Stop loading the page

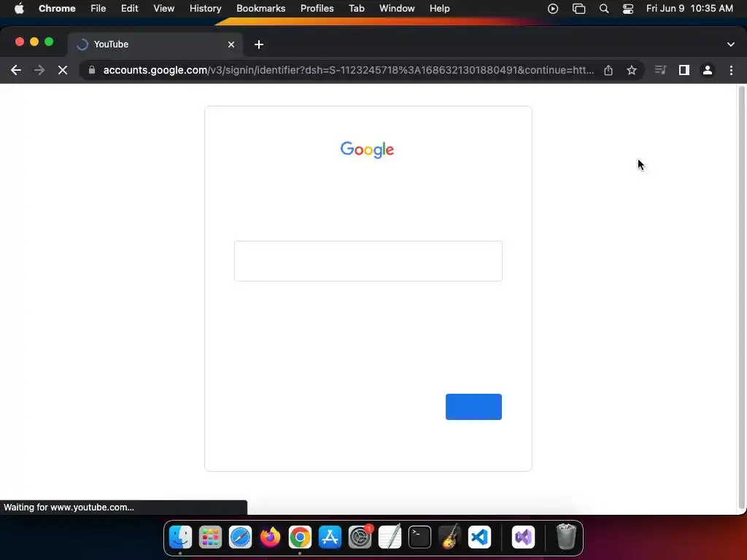pyautogui.click(x=63, y=71)
